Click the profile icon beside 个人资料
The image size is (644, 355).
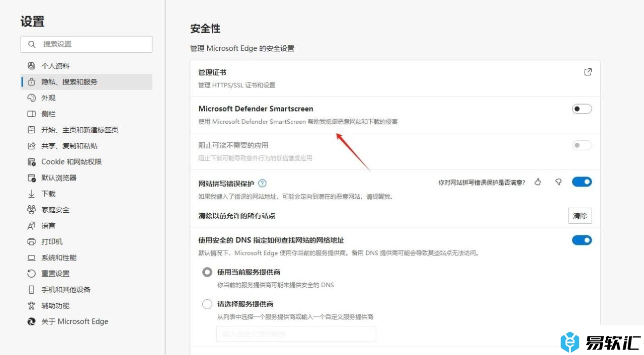(32, 66)
